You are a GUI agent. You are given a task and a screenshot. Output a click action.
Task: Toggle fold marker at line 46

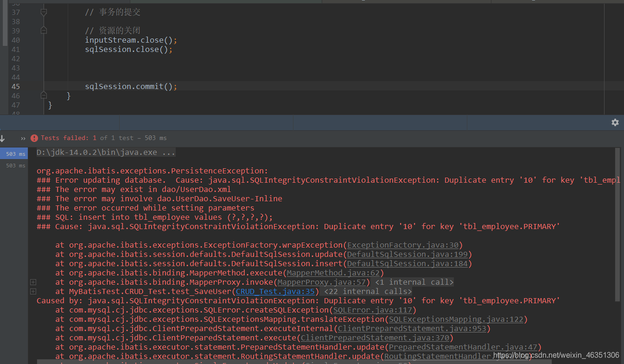(44, 96)
